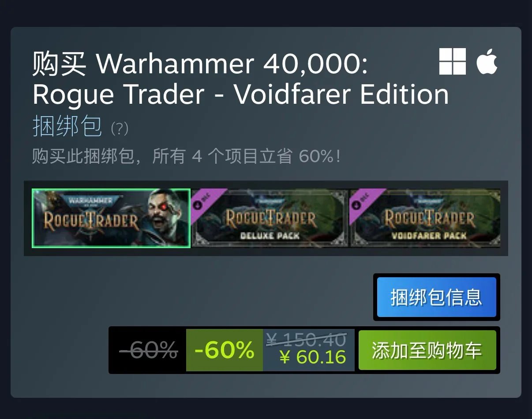Viewport: 532px width, 419px height.
Task: Add bundle to cart with 添加至购物车
Action: [427, 350]
